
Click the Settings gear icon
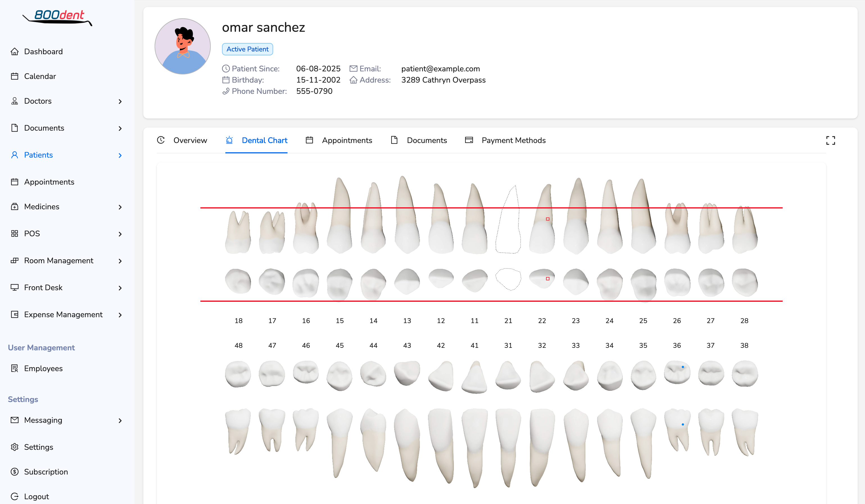point(14,447)
